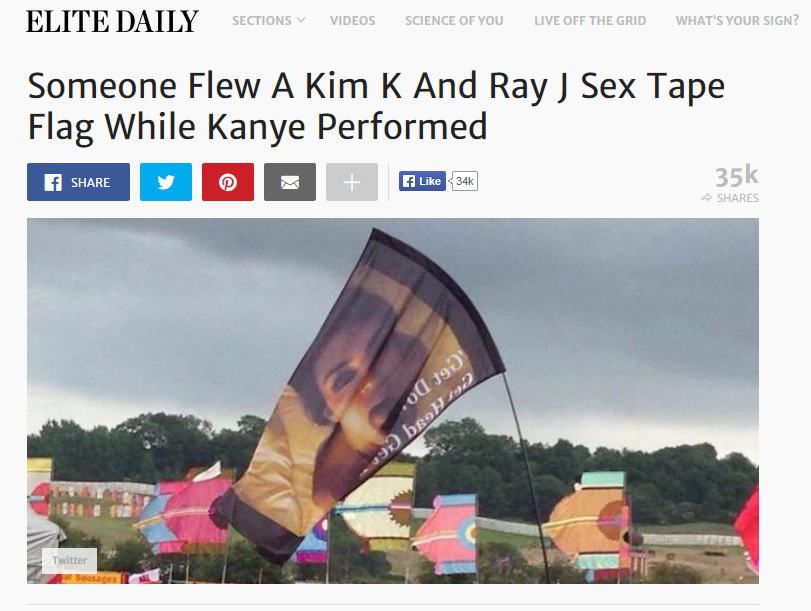811x611 pixels.
Task: Click the article headline text
Action: pos(376,106)
